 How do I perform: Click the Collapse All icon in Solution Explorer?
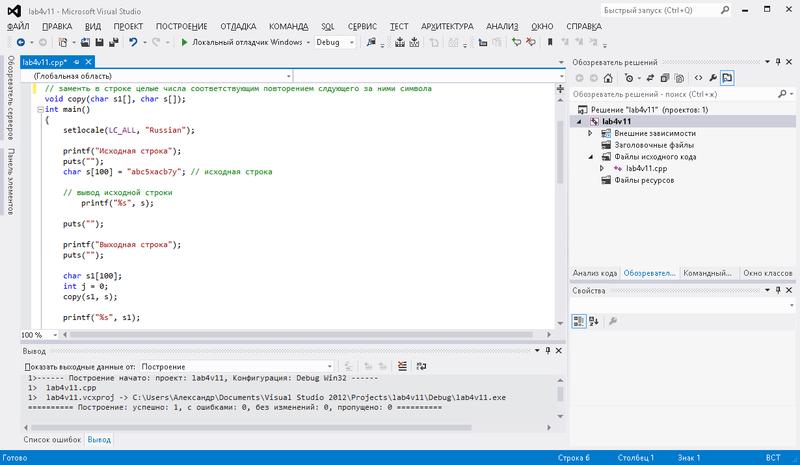tap(665, 77)
